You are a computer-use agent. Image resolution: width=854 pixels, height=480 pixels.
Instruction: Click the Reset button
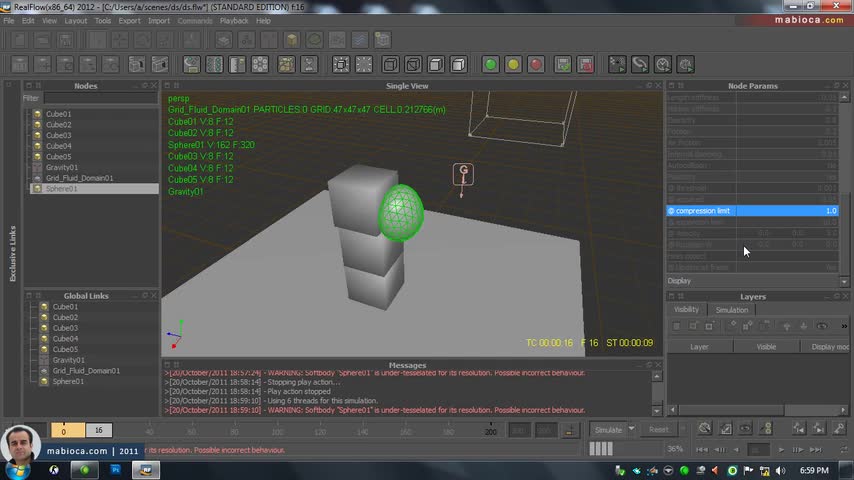(658, 429)
